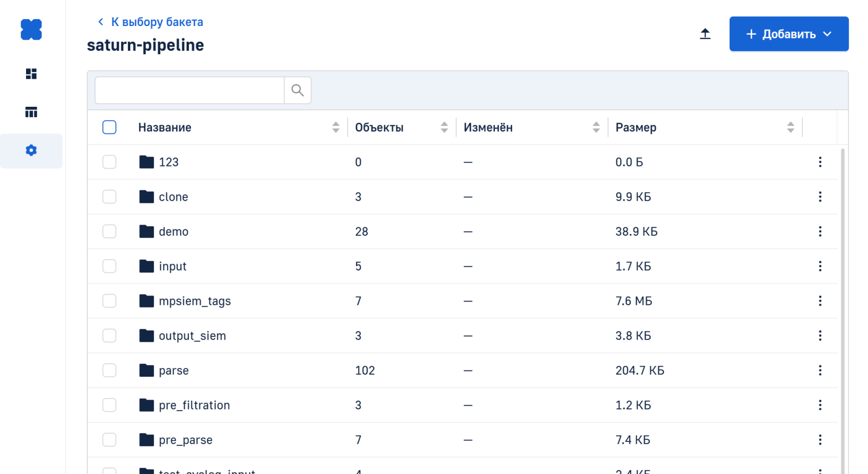Open three-dot menu for mpsiem_tags folder

820,301
